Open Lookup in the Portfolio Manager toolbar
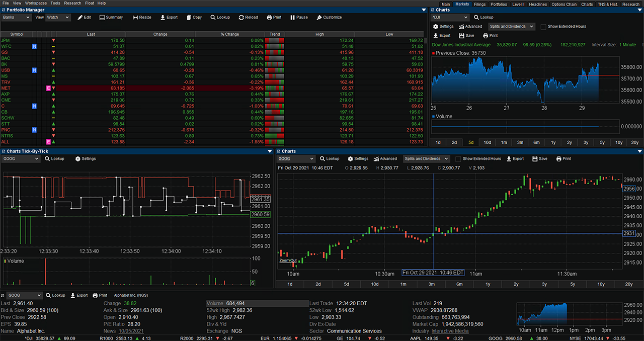Screen dimensions: 644x341 click(220, 17)
